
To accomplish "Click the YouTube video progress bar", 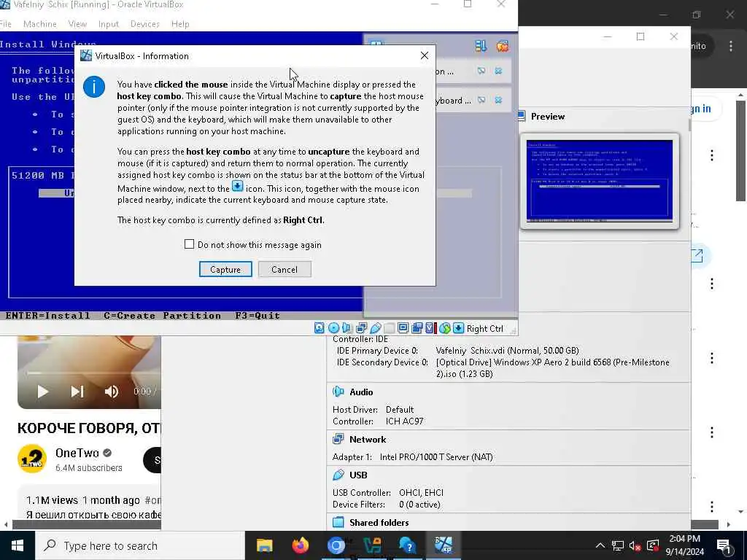I will tap(93, 373).
